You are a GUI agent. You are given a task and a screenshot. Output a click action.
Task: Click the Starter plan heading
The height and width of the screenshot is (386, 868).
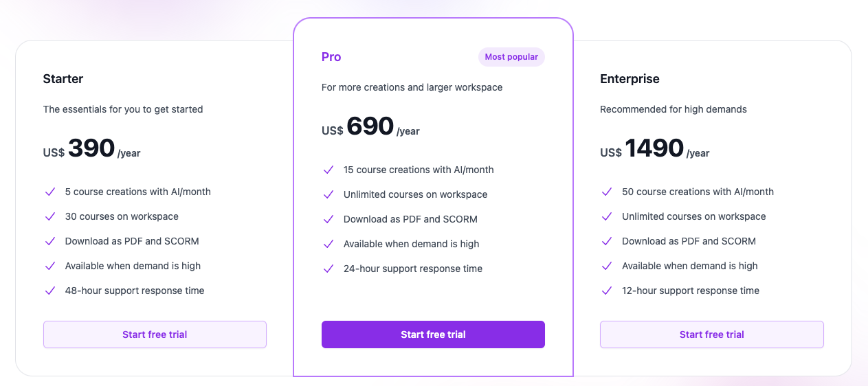tap(63, 79)
